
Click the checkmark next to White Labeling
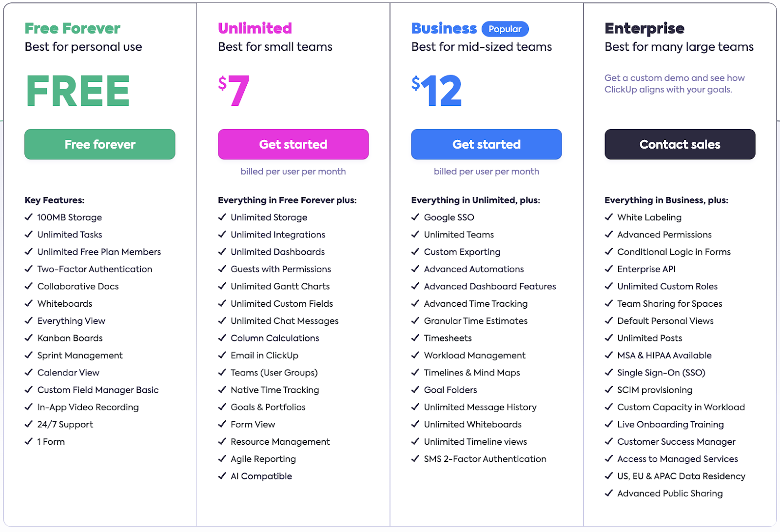coord(609,217)
